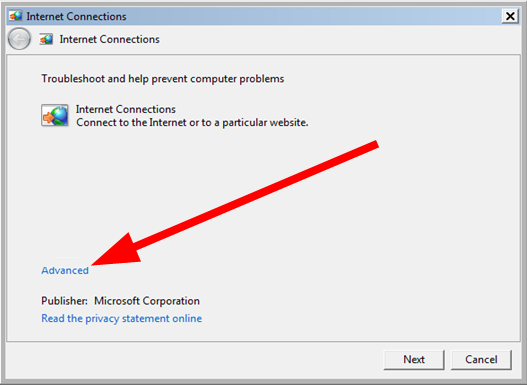The height and width of the screenshot is (385, 527).
Task: Click the Publisher: label
Action: pos(65,301)
